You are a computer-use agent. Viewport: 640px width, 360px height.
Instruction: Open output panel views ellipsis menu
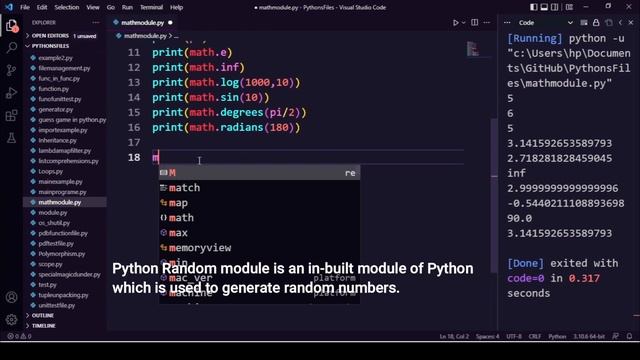pos(507,23)
